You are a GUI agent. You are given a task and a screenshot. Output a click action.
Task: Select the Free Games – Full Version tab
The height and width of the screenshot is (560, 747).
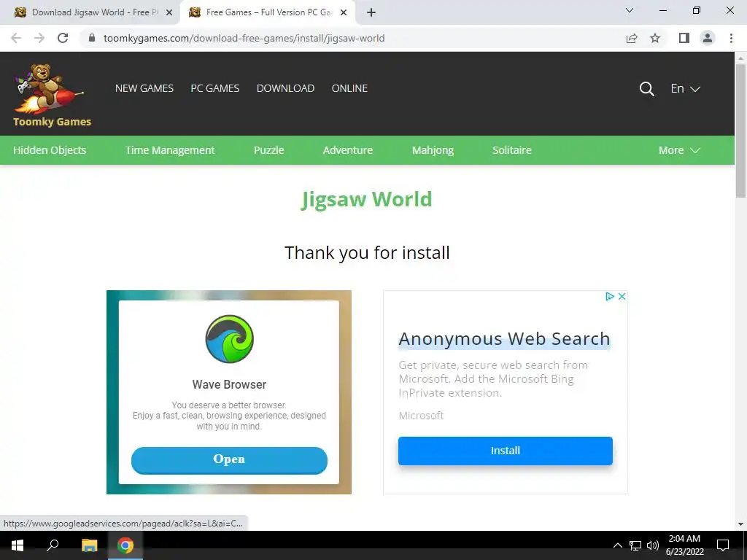click(268, 12)
